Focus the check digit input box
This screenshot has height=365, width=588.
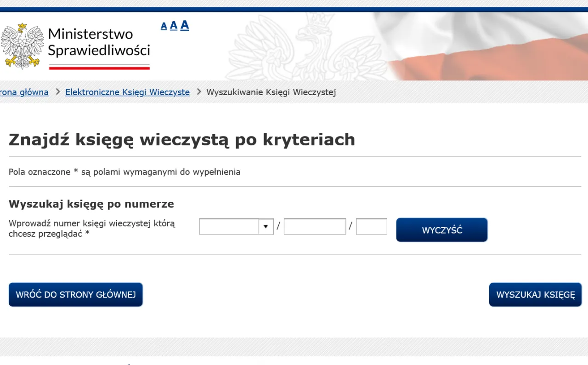click(371, 226)
